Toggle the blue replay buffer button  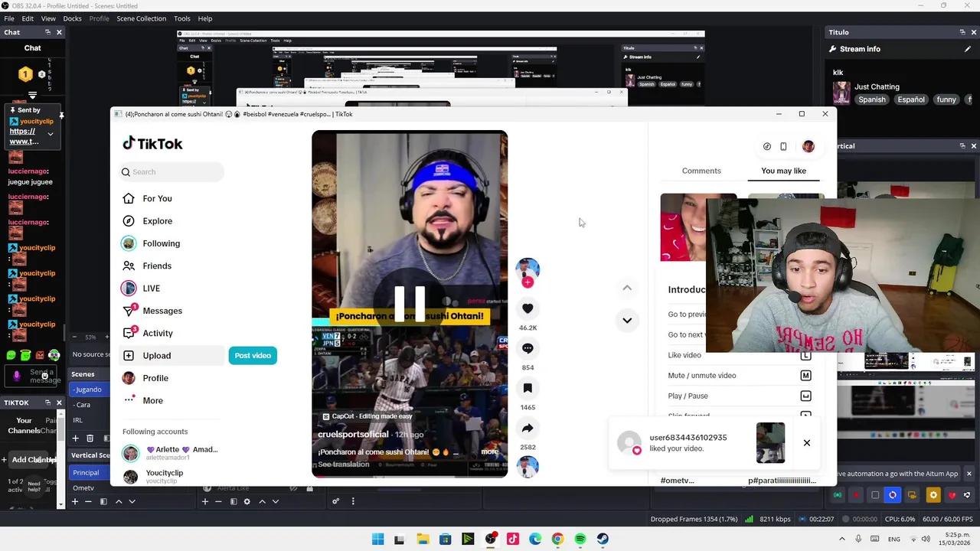pyautogui.click(x=893, y=495)
